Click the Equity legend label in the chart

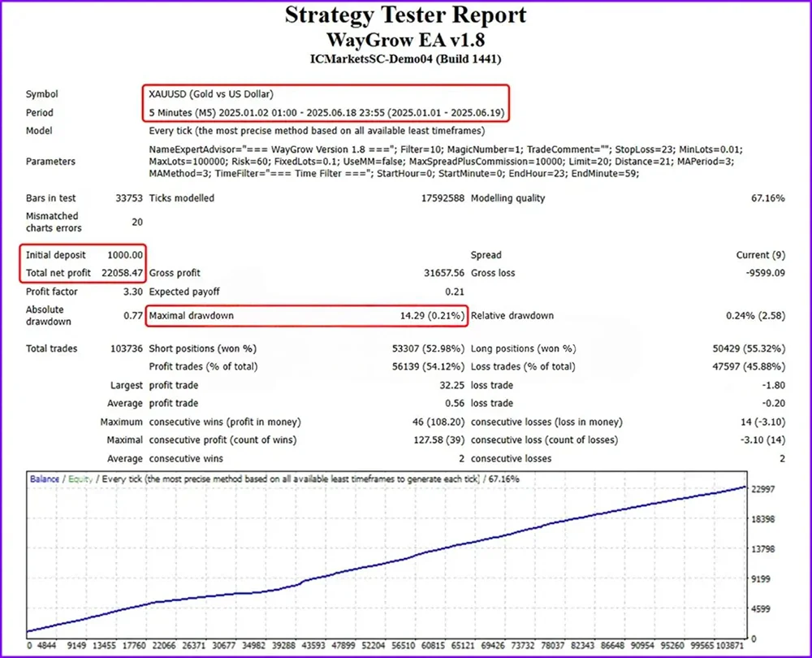point(80,478)
